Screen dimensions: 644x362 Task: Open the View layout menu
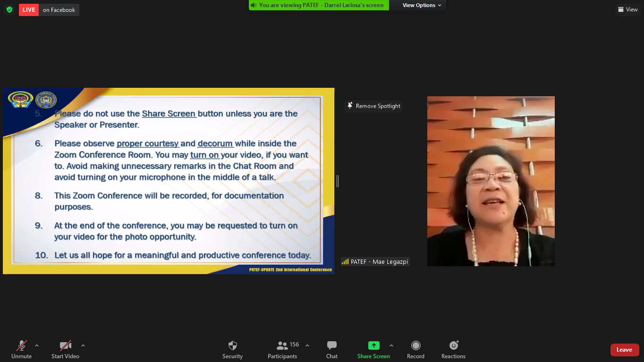coord(627,9)
